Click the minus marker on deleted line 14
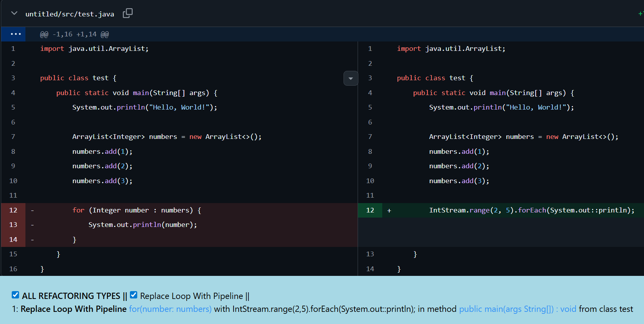Screen dimensions: 644x324 coord(32,239)
